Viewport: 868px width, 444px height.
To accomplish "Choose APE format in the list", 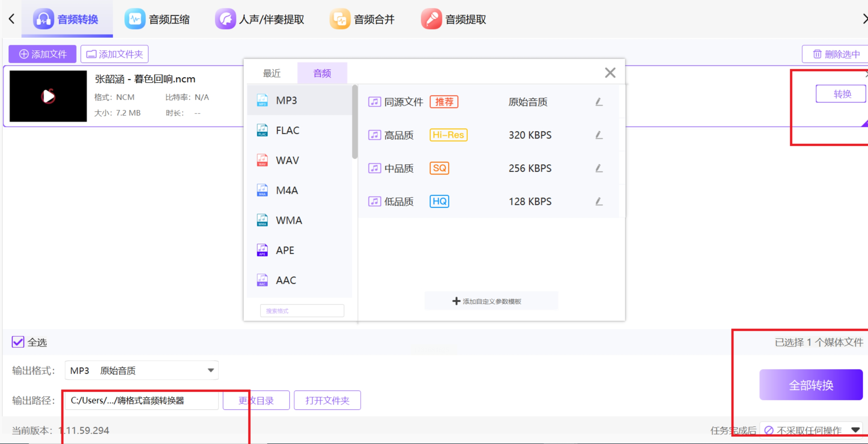I will (300, 250).
